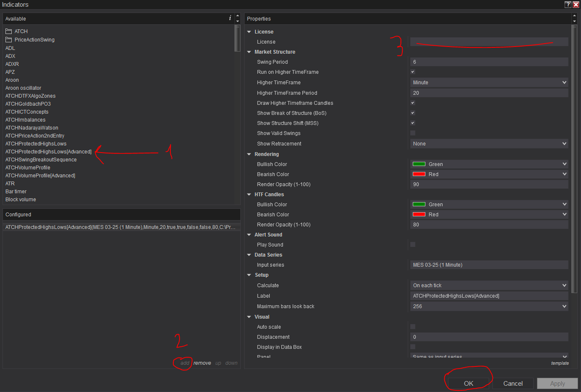Select ATCHImbalances indicator
Image resolution: width=581 pixels, height=392 pixels.
click(25, 120)
